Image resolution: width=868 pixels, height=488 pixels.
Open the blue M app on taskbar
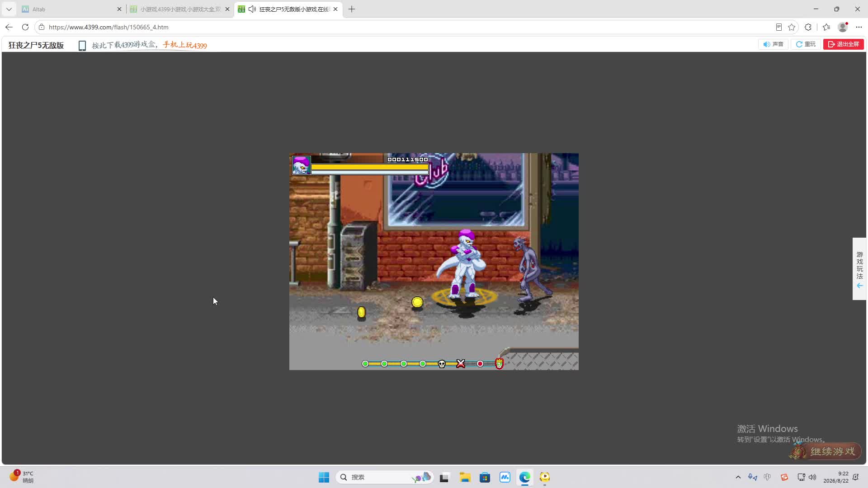505,477
